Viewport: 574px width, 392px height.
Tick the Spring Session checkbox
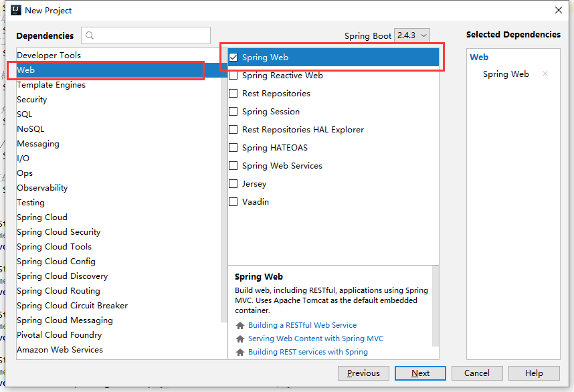[x=233, y=111]
